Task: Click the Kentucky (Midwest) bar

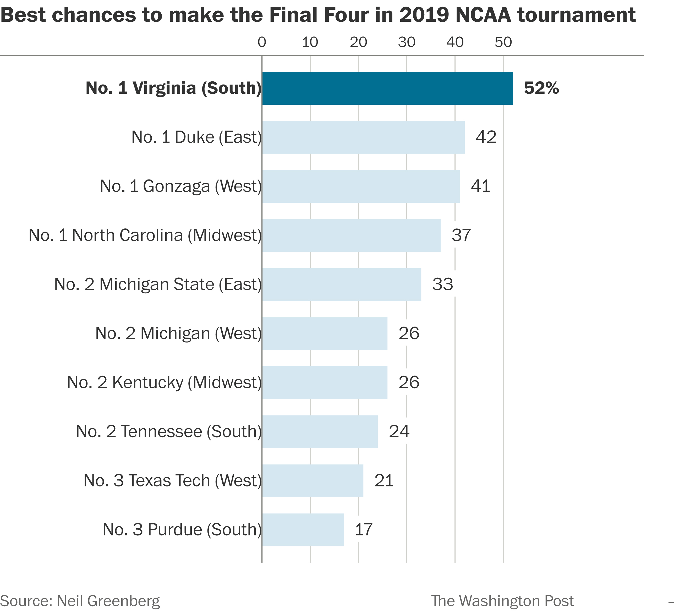Action: pos(325,383)
